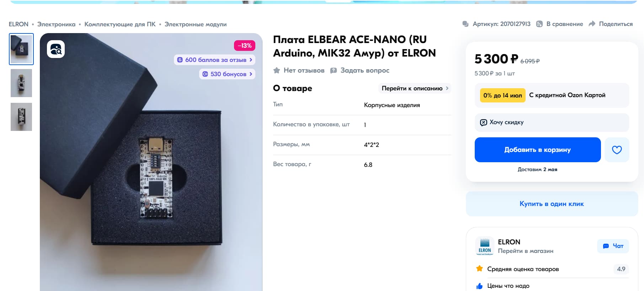Viewport: 644px width, 291px height.
Task: Click Купить в один клик
Action: (552, 204)
